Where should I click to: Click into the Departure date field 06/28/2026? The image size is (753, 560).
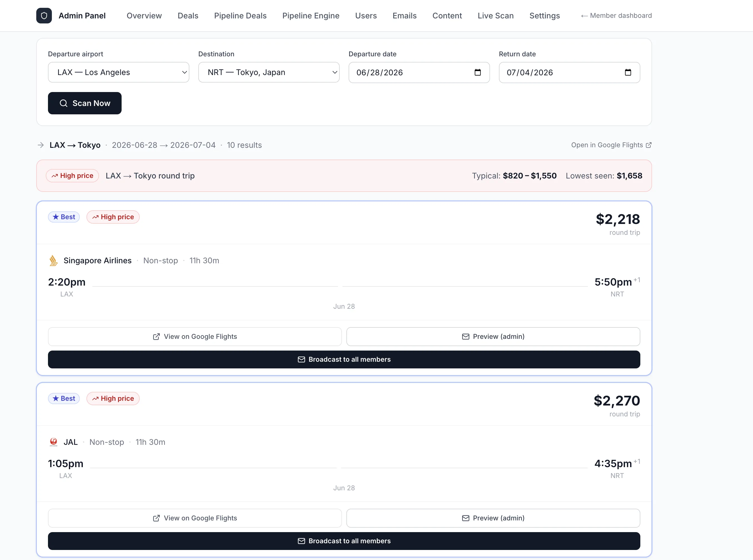click(x=419, y=72)
